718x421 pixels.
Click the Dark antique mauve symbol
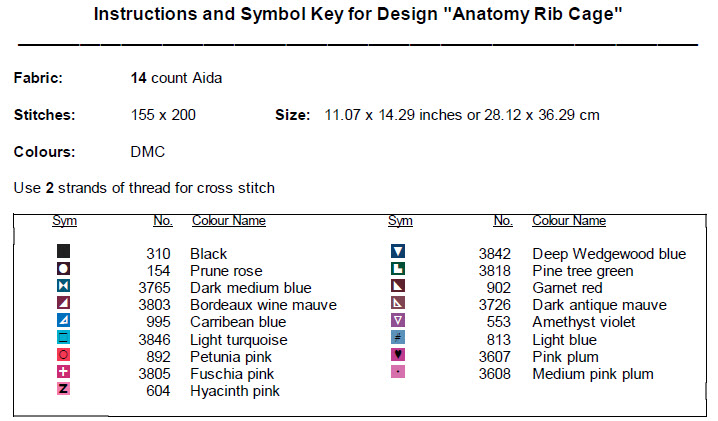pos(398,304)
